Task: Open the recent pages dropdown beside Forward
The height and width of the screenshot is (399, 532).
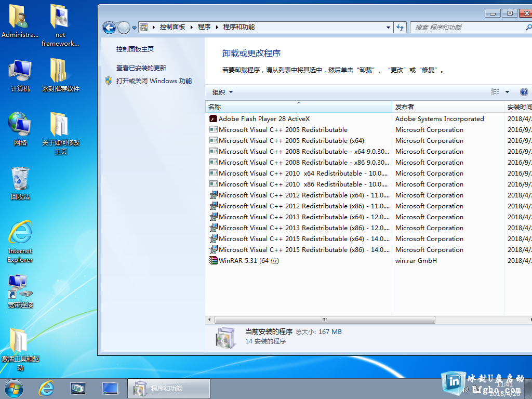Action: coord(135,28)
